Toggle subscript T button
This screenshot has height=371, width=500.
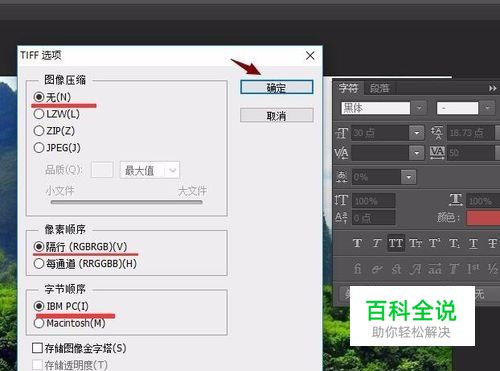[454, 243]
